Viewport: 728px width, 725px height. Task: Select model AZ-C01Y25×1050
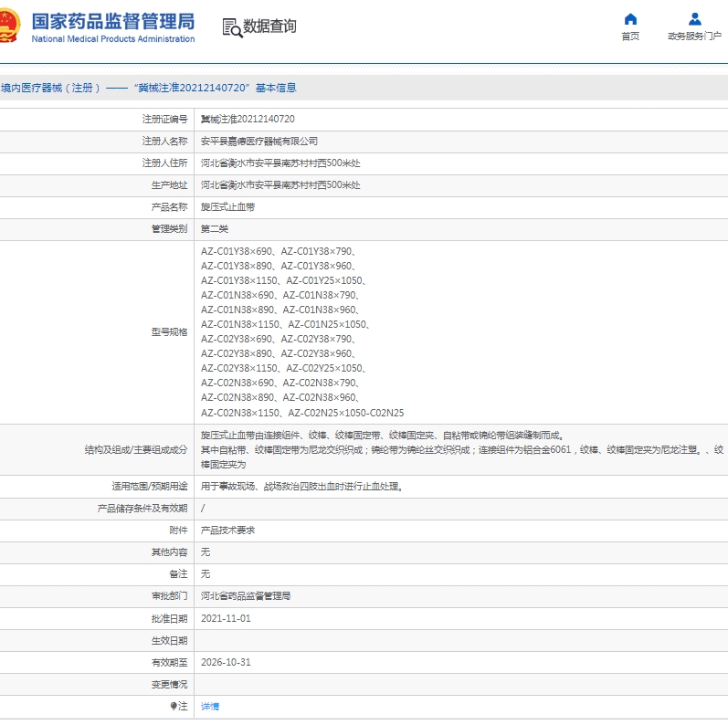click(324, 281)
